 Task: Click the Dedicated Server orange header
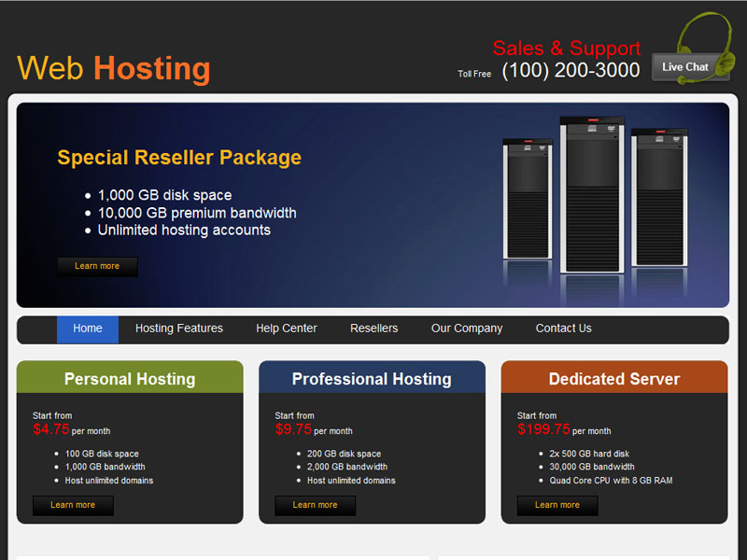[x=613, y=379]
